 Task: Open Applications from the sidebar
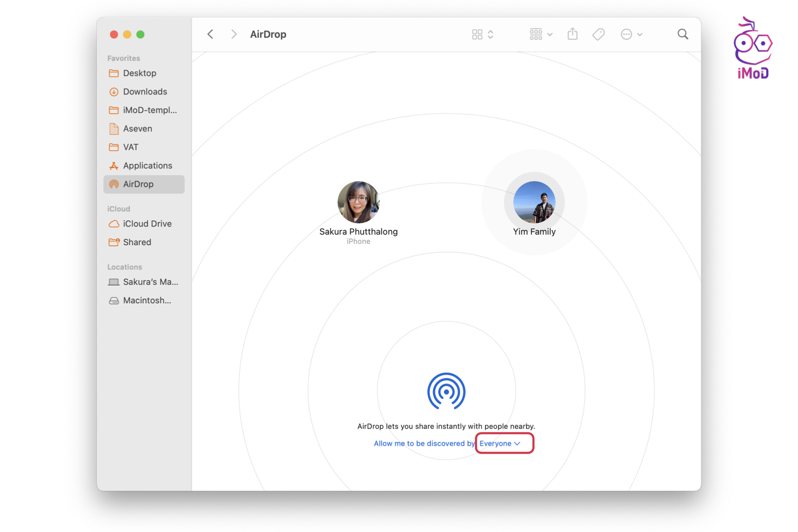pyautogui.click(x=147, y=166)
